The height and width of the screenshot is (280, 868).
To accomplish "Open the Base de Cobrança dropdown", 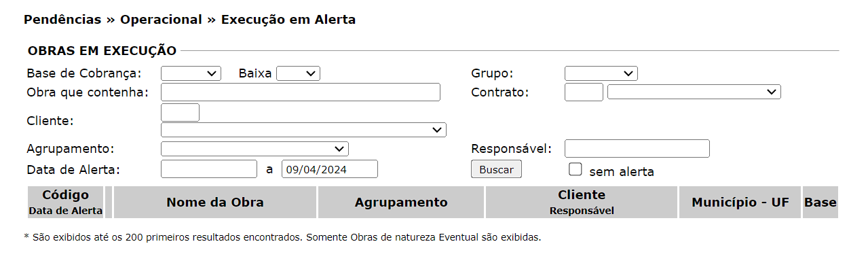I will [191, 73].
